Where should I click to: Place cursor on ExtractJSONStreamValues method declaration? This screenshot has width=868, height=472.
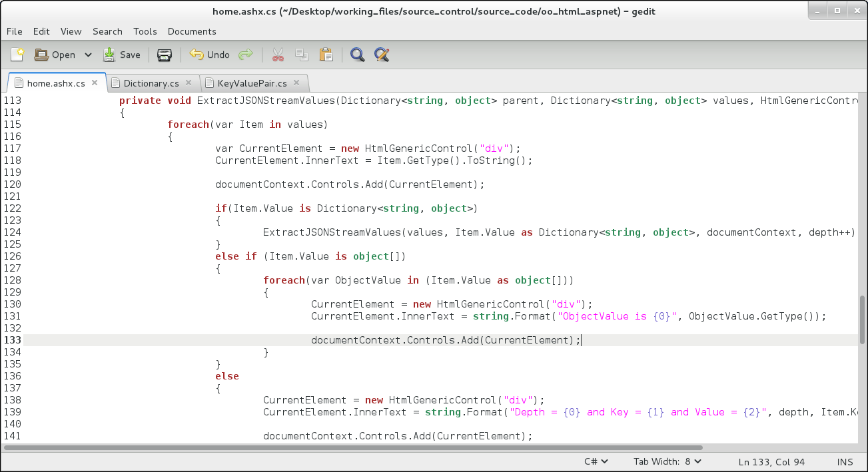coord(267,101)
